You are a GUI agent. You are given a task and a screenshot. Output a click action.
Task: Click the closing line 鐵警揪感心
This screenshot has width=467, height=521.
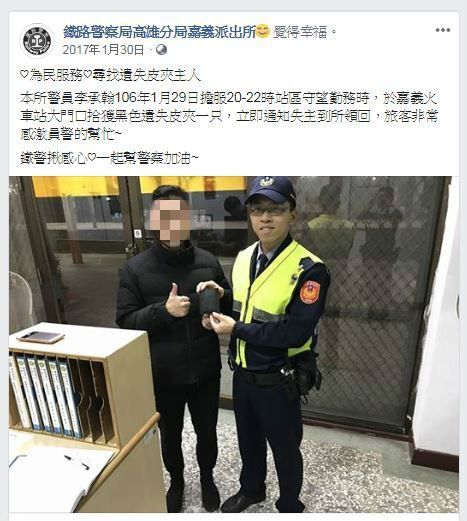[109, 158]
